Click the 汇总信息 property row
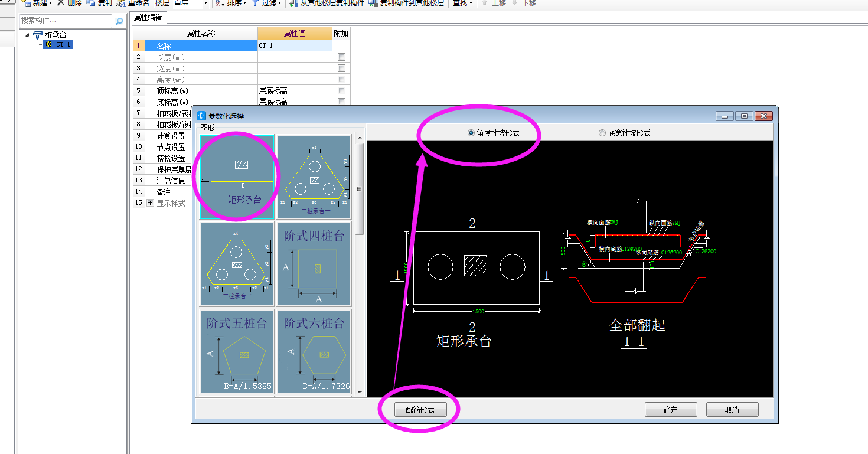The width and height of the screenshot is (868, 454). (x=171, y=181)
